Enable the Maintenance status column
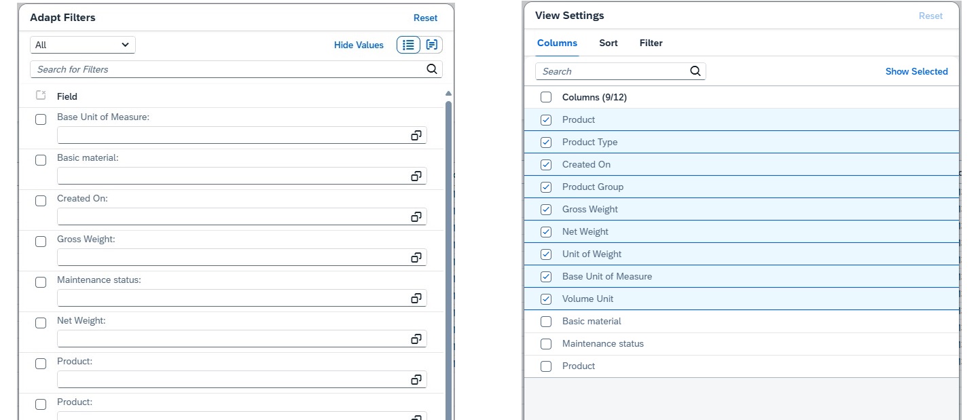This screenshot has height=420, width=980. [545, 343]
